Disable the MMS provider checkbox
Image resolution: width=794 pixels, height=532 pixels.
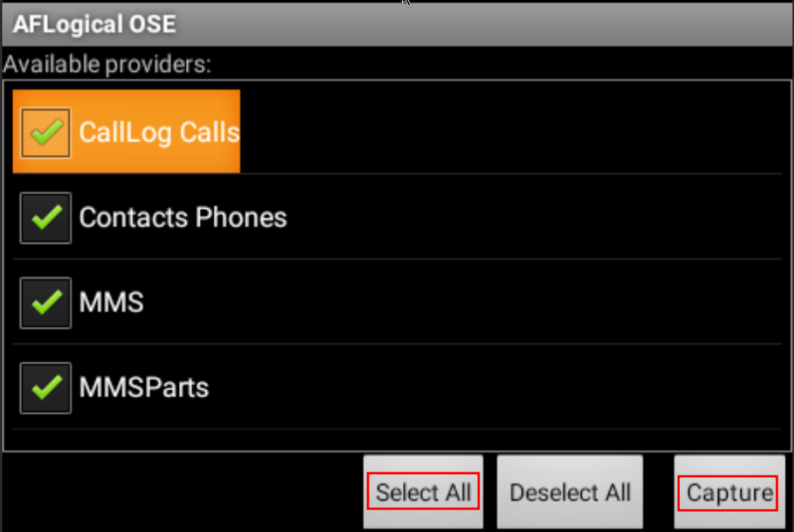pyautogui.click(x=46, y=303)
